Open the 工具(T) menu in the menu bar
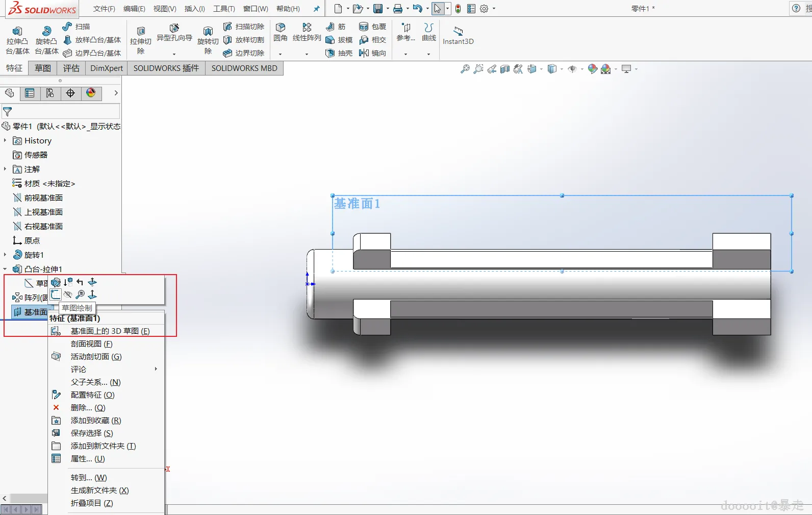The image size is (812, 515). tap(224, 9)
